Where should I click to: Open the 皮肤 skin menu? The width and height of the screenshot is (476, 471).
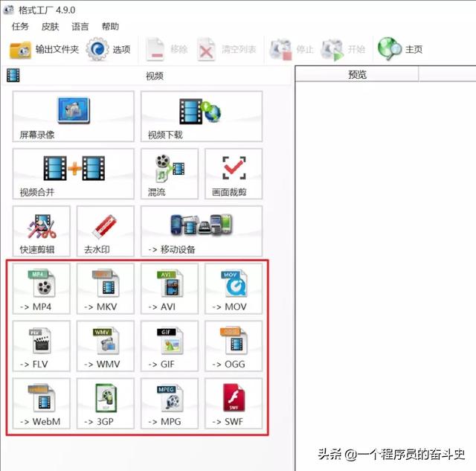click(x=50, y=27)
